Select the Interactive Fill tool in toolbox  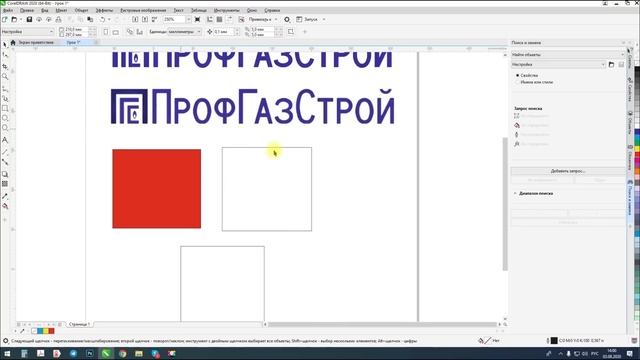tap(5, 207)
